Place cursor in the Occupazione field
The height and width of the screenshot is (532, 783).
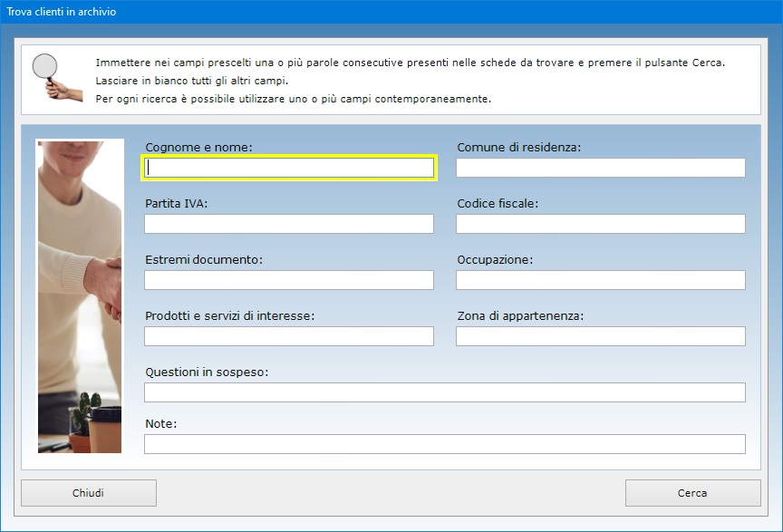coord(600,280)
